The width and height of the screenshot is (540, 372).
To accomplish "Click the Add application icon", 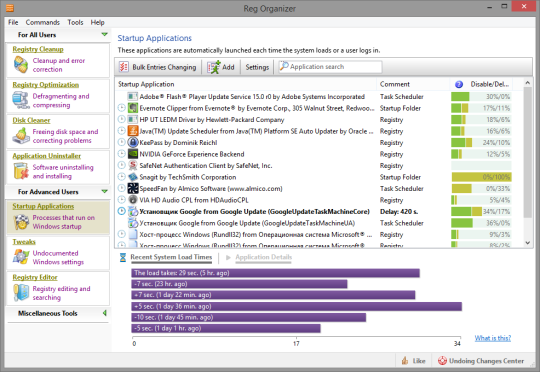I will coord(214,67).
